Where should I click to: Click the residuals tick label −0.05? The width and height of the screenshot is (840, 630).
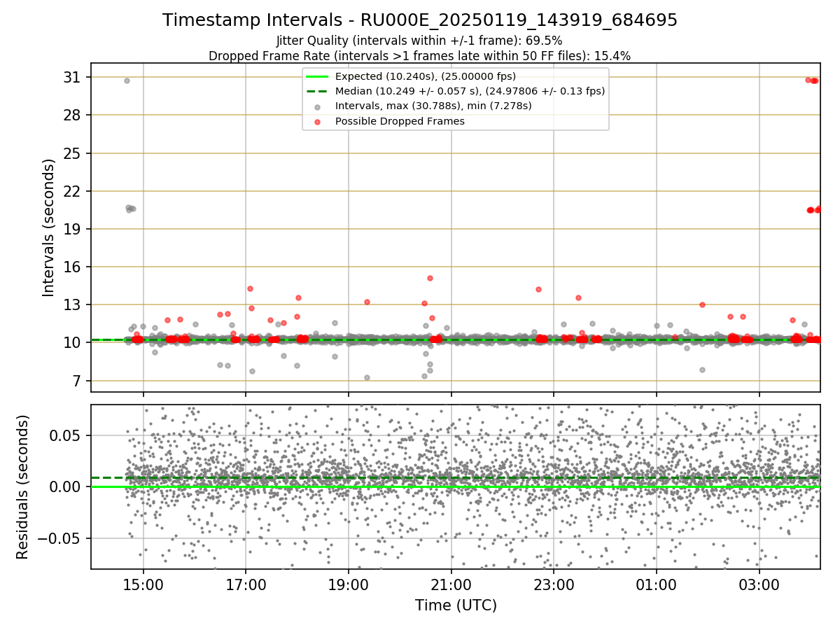[x=60, y=539]
